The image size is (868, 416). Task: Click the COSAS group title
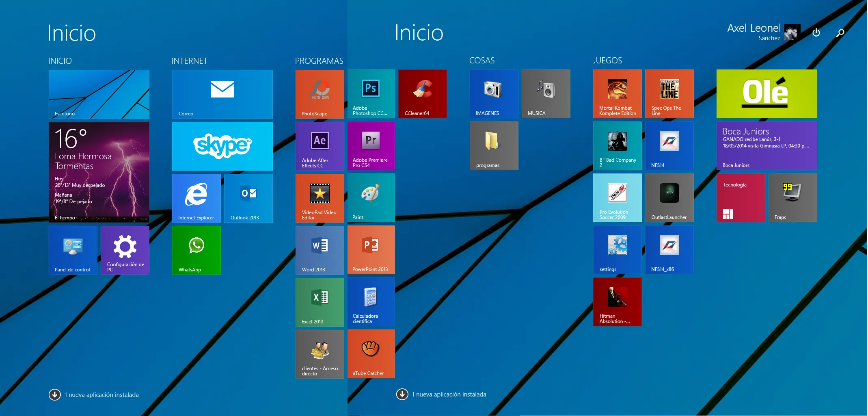point(482,61)
